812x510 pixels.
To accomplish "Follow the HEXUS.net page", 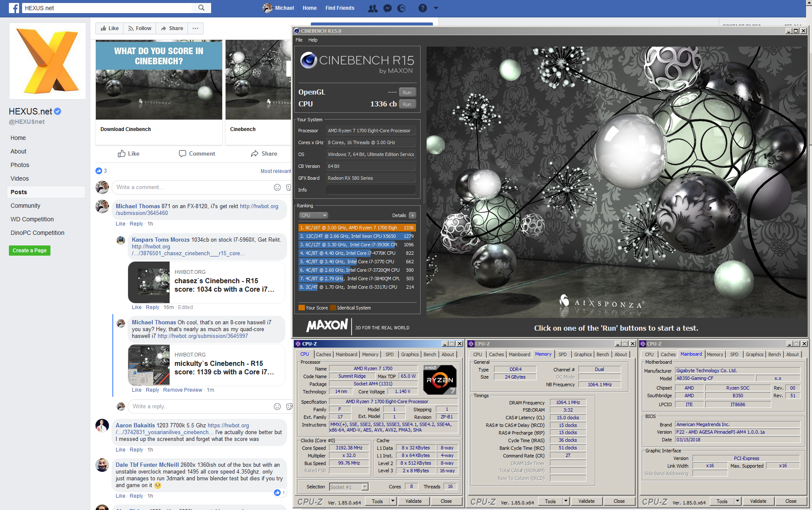I will (140, 28).
